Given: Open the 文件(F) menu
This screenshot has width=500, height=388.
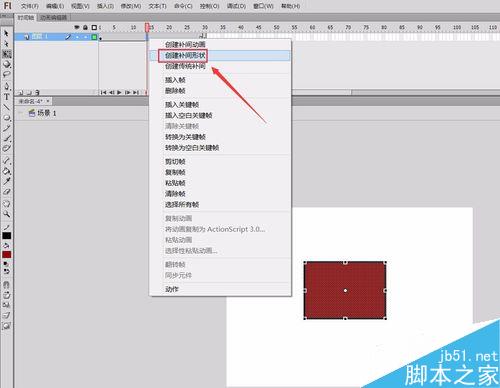Looking at the screenshot, I should [x=29, y=6].
